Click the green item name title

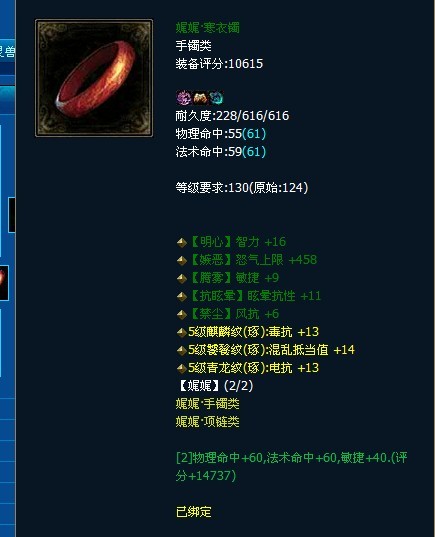208,28
